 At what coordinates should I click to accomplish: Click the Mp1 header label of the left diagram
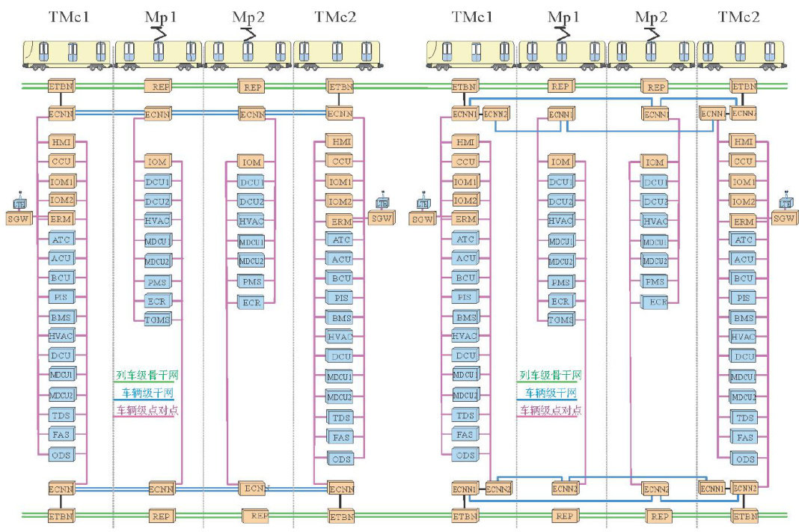(159, 16)
